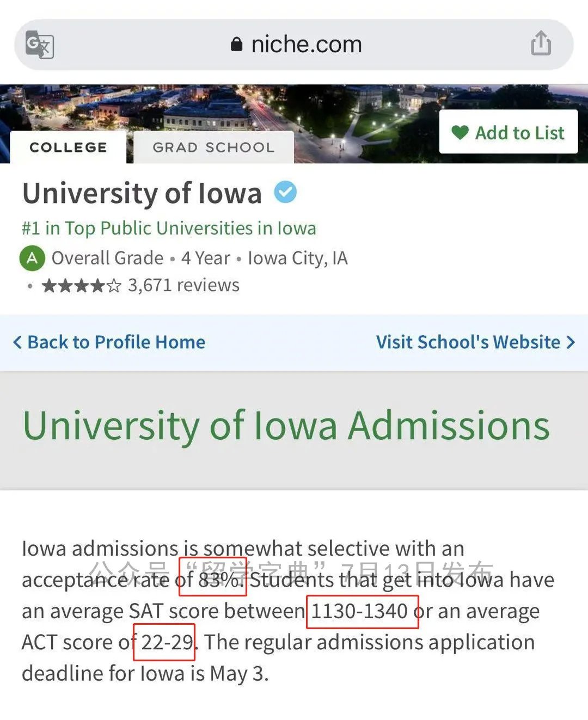Open #1 in Top Public Universities in Iowa link
This screenshot has width=588, height=720.
(x=169, y=227)
